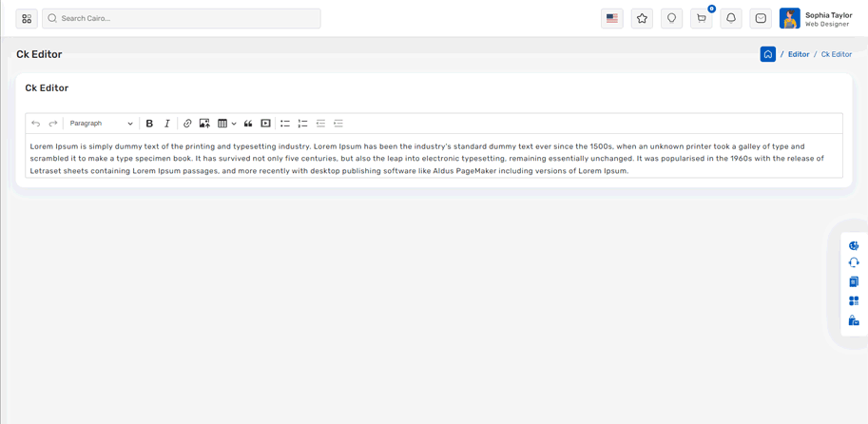
Task: Click the headset support icon in side panel
Action: point(853,263)
